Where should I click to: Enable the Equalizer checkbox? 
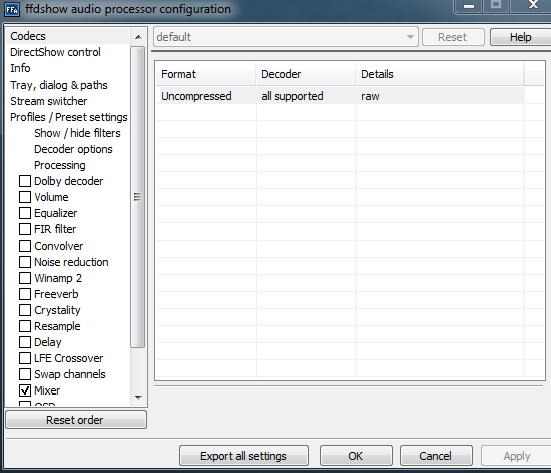point(25,213)
